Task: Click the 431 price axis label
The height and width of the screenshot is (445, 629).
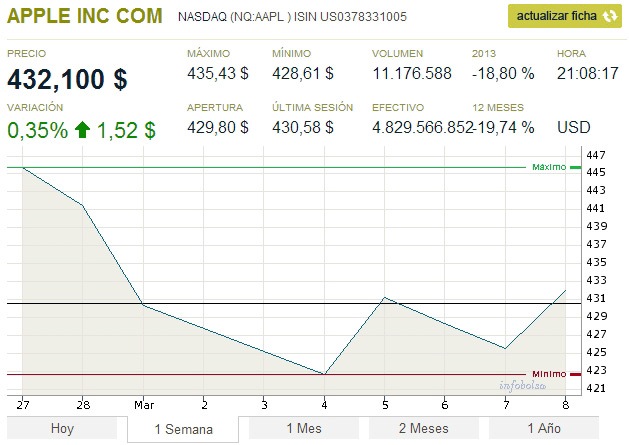Action: [596, 298]
